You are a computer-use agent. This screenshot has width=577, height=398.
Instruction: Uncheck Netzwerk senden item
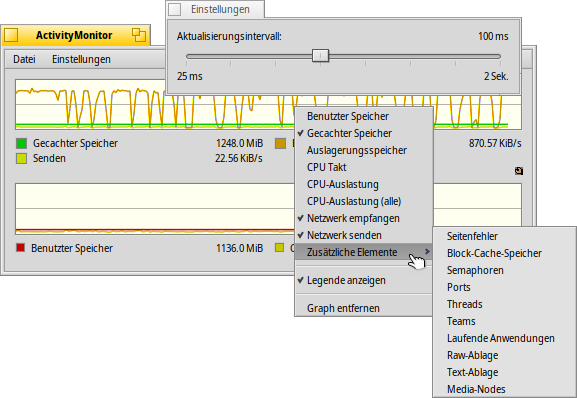pos(364,235)
